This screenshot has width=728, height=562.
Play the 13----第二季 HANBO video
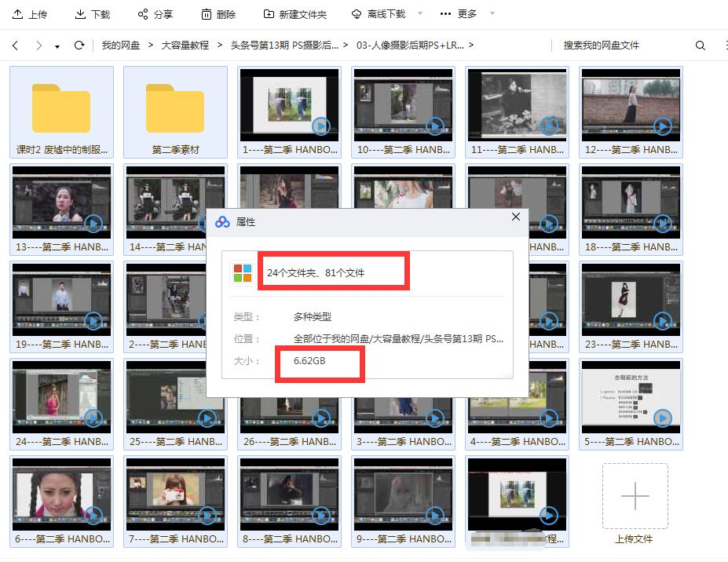93,223
